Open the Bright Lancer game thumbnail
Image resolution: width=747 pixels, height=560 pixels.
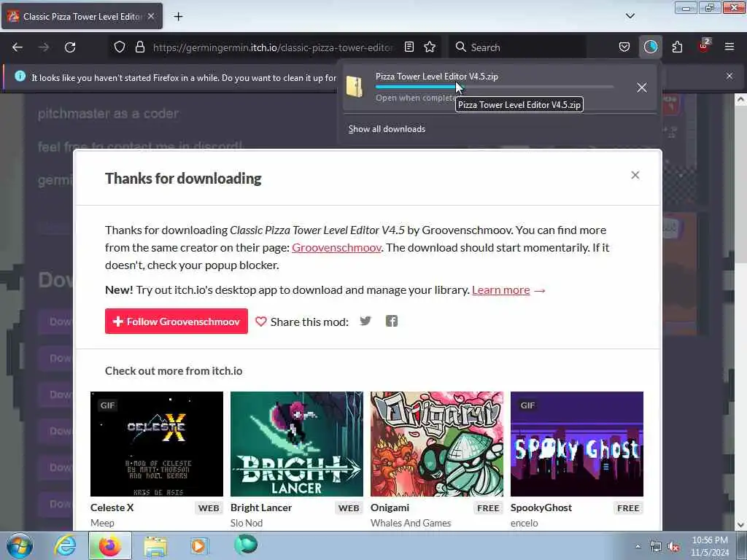(x=297, y=444)
